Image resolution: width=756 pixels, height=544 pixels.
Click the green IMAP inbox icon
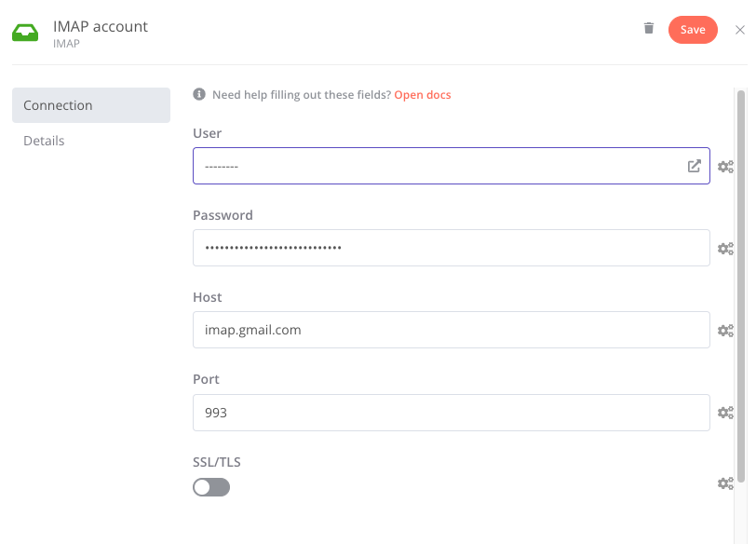[25, 33]
